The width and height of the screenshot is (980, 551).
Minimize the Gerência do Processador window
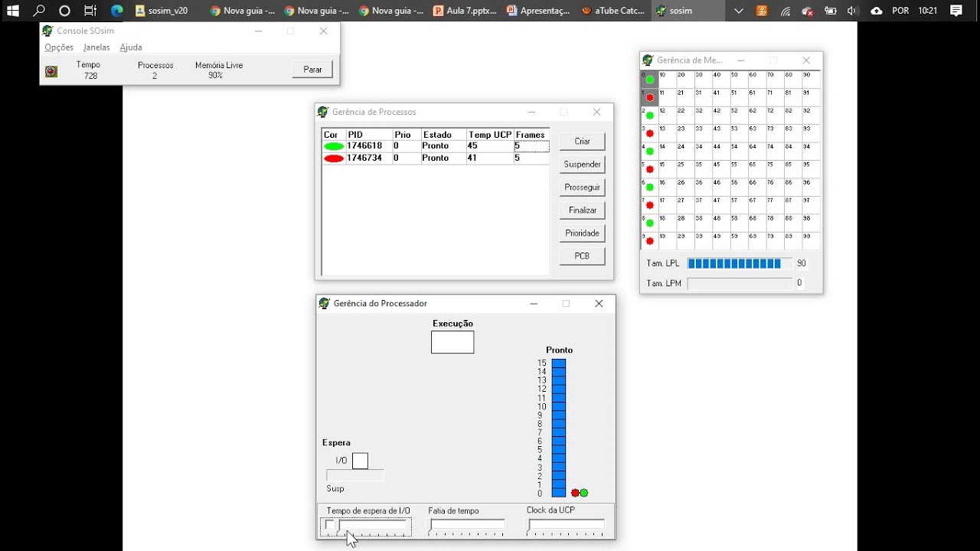534,304
